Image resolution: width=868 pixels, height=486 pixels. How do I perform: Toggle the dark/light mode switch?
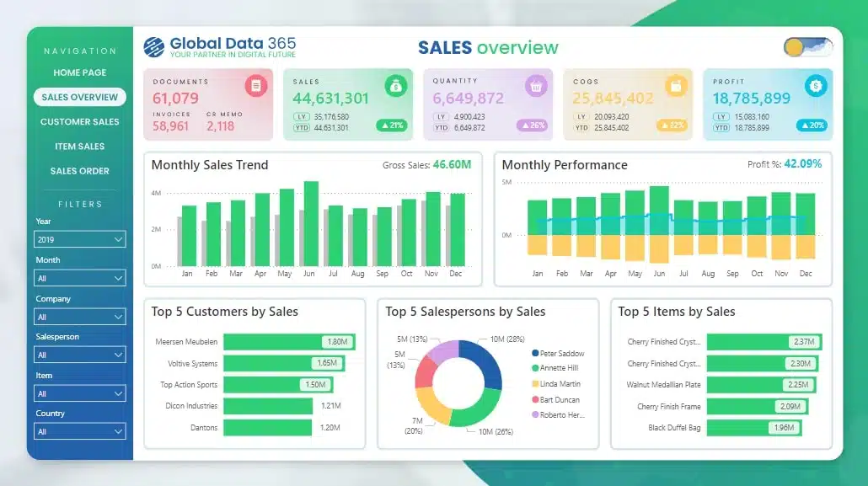(x=807, y=47)
